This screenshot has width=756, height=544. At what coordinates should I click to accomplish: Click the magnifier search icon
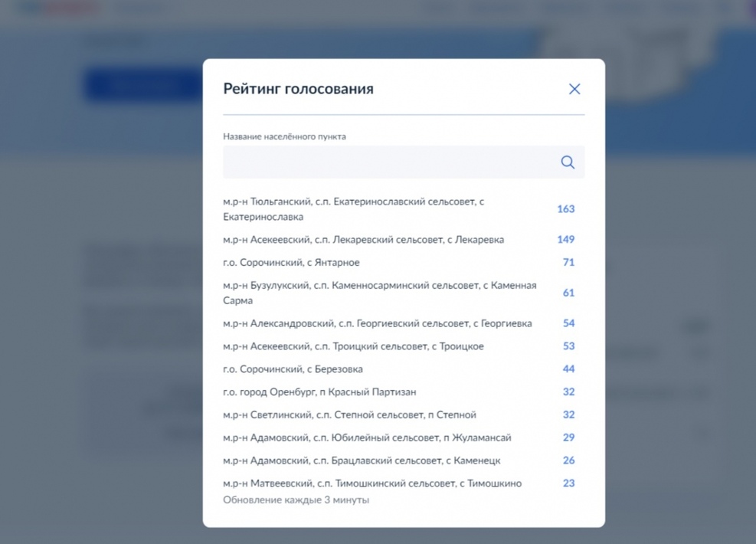tap(568, 162)
